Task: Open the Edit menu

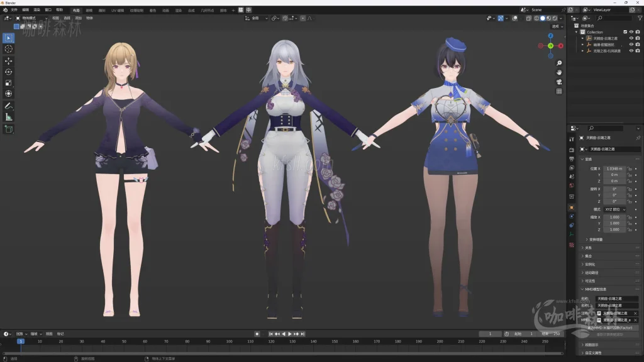Action: tap(25, 10)
